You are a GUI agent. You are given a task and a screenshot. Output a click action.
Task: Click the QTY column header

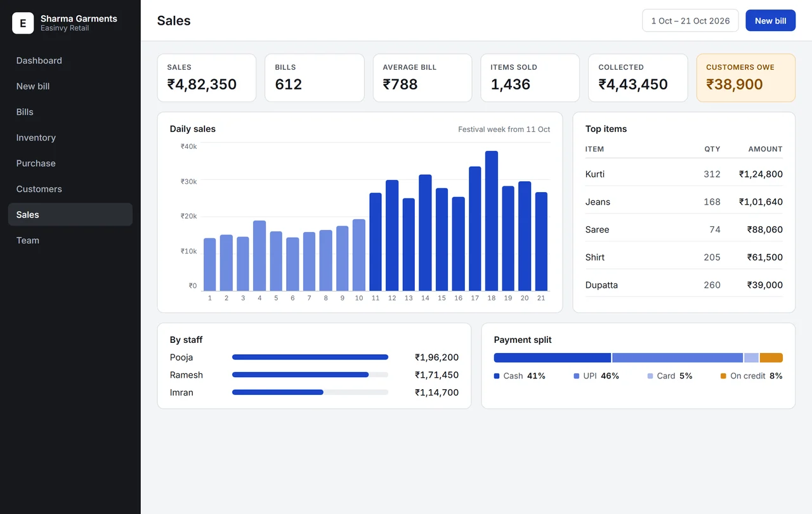pos(712,149)
